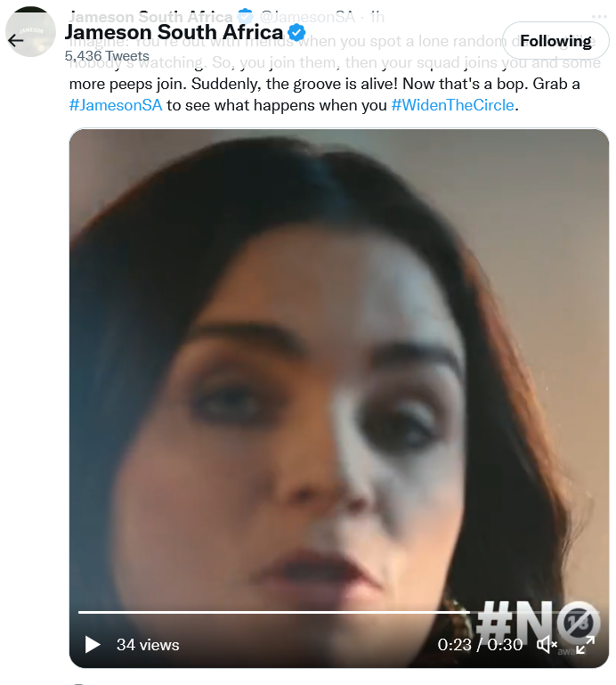The width and height of the screenshot is (616, 685).
Task: Enter fullscreen video mode
Action: [x=585, y=644]
